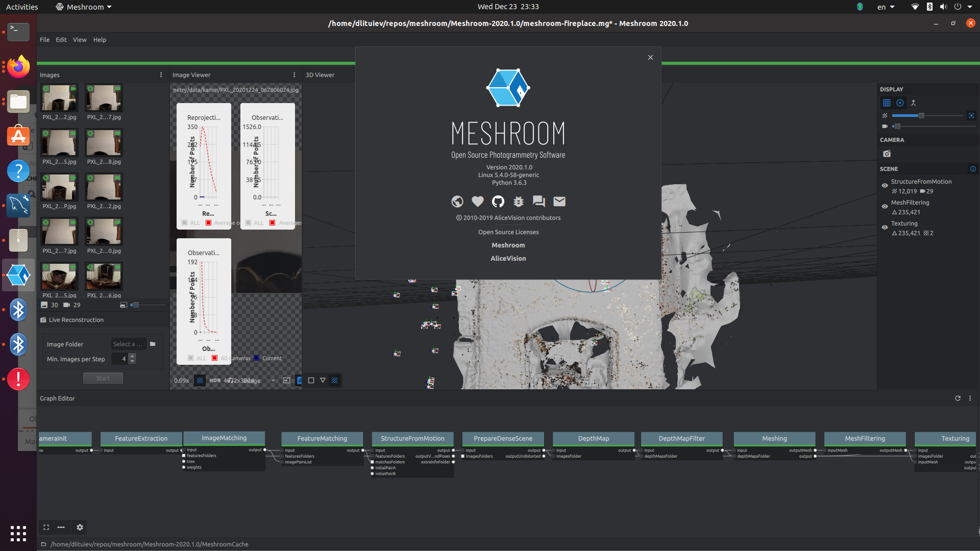Click fit graph to view icon
Screen dimensions: 980x551
[46, 528]
